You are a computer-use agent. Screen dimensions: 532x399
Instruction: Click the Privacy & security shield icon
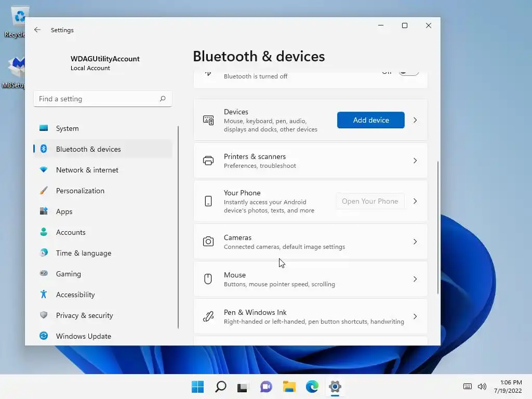[x=44, y=315]
